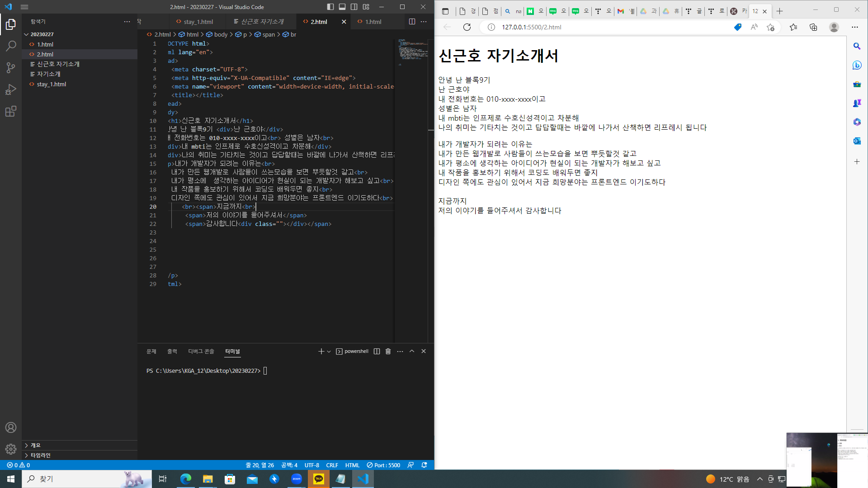Toggle Live Server Port 5500
868x488 pixels.
pyautogui.click(x=383, y=465)
